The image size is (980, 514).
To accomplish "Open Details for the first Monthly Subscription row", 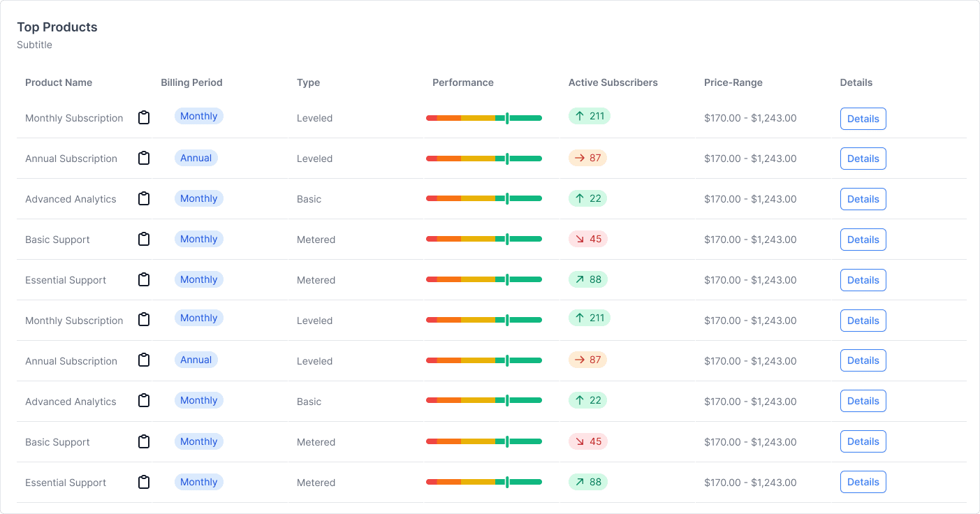I will [x=863, y=119].
